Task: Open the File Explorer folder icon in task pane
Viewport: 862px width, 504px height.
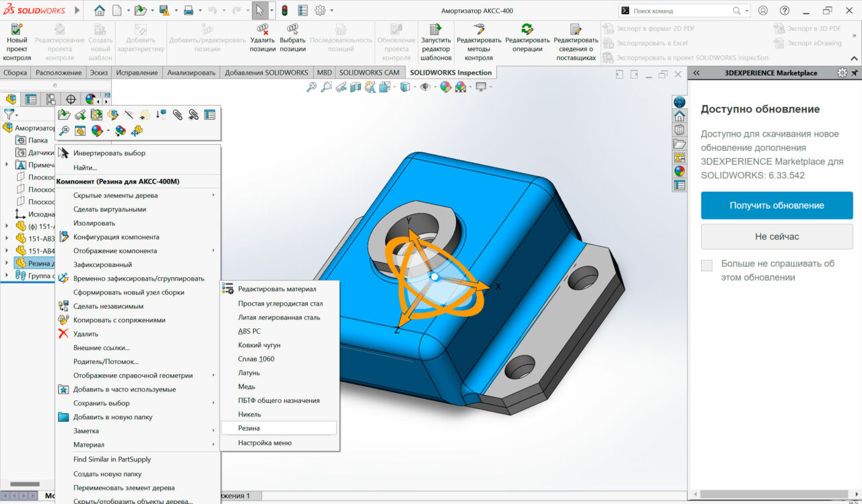Action: [679, 144]
